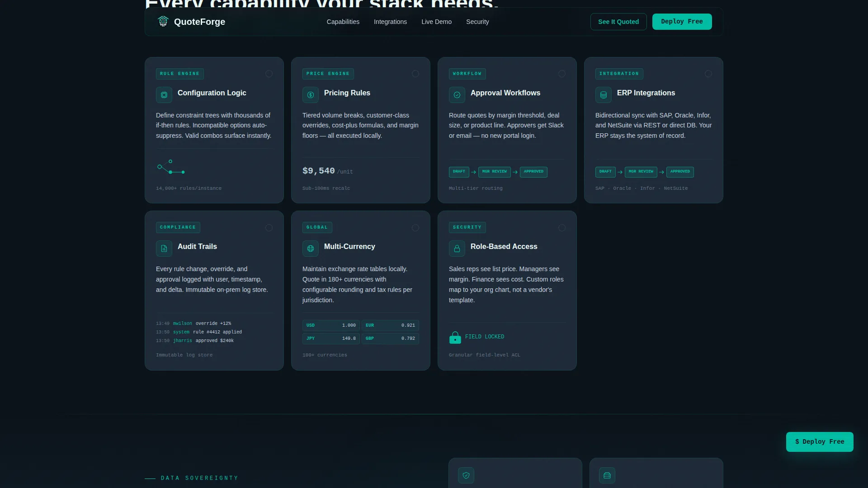Viewport: 868px width, 488px height.
Task: Toggle the circle on Configuration Logic card
Action: coord(269,74)
